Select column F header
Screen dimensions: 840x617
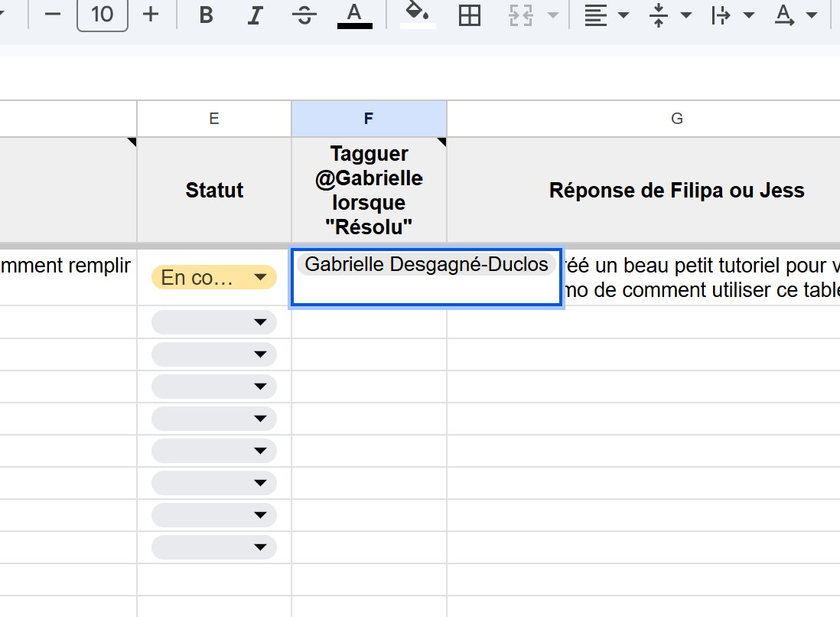click(369, 119)
